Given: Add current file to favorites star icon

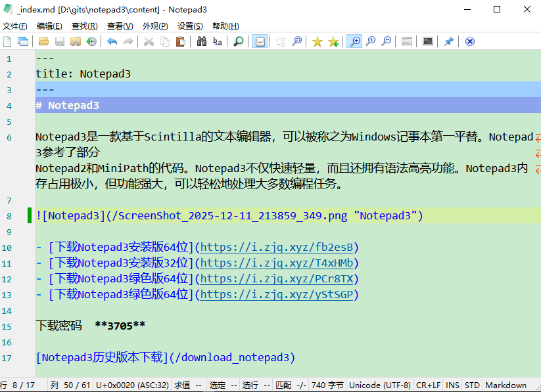Looking at the screenshot, I should [333, 41].
